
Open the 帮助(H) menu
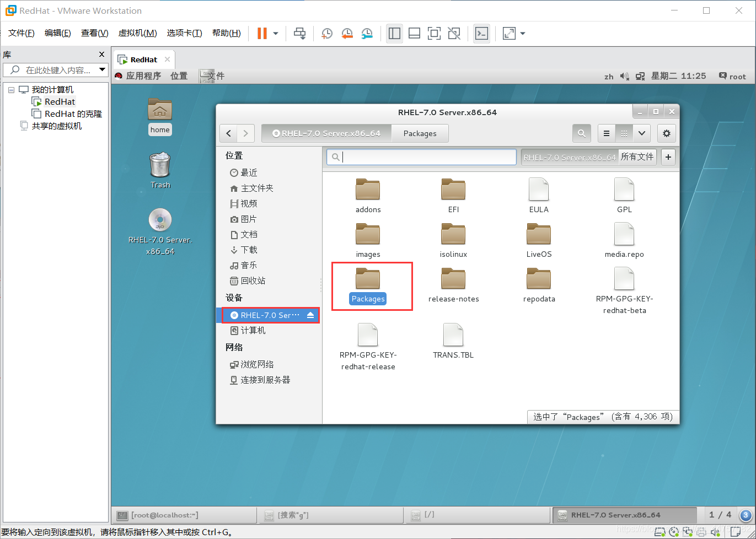tap(227, 33)
